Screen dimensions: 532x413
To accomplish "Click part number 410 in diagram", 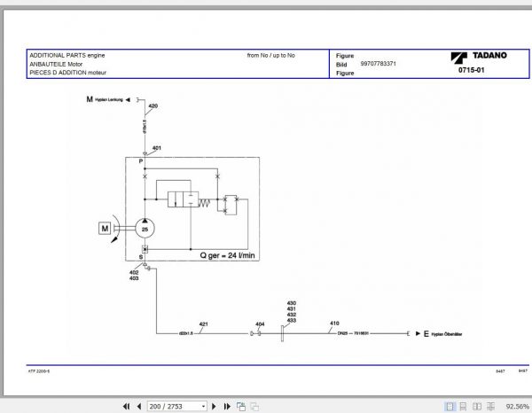I will [334, 323].
